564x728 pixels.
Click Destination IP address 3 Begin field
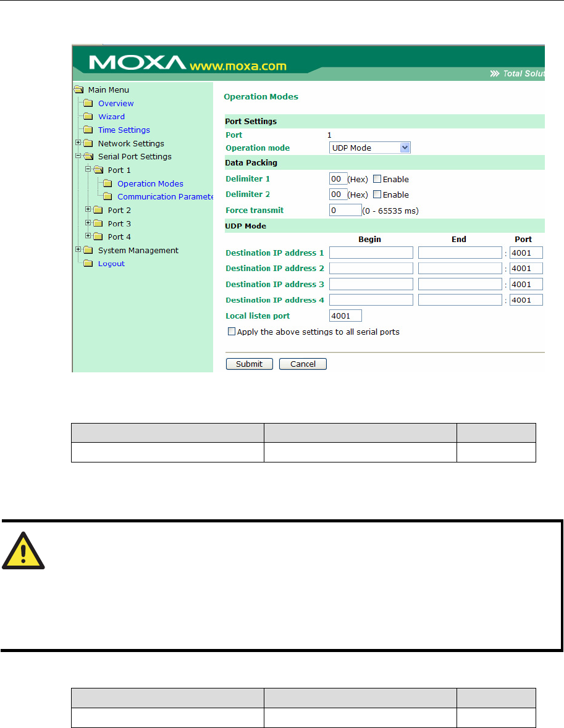[x=371, y=284]
